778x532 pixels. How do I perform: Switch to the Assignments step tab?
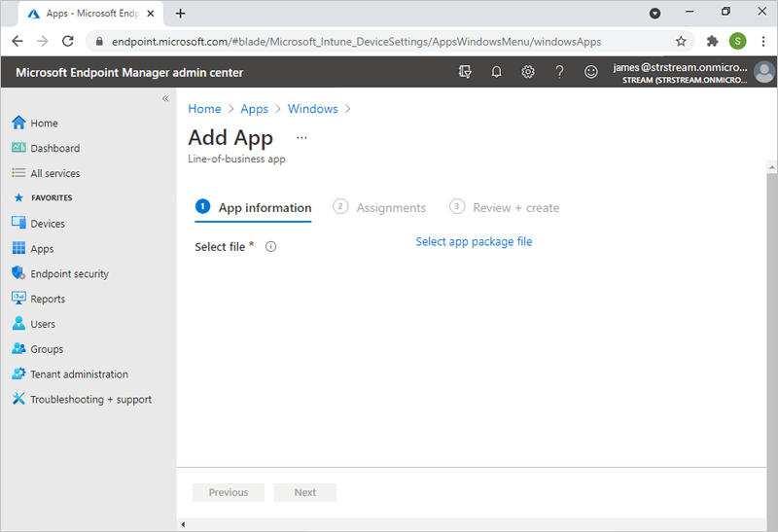(390, 207)
